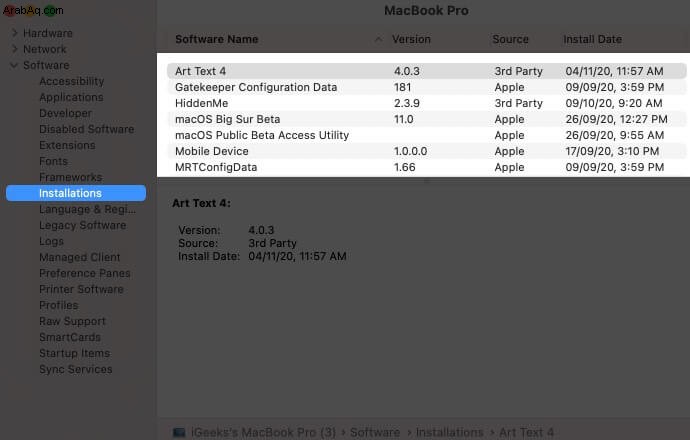Select the macOS Big Sur Beta row
The width and height of the screenshot is (690, 440).
pyautogui.click(x=426, y=119)
